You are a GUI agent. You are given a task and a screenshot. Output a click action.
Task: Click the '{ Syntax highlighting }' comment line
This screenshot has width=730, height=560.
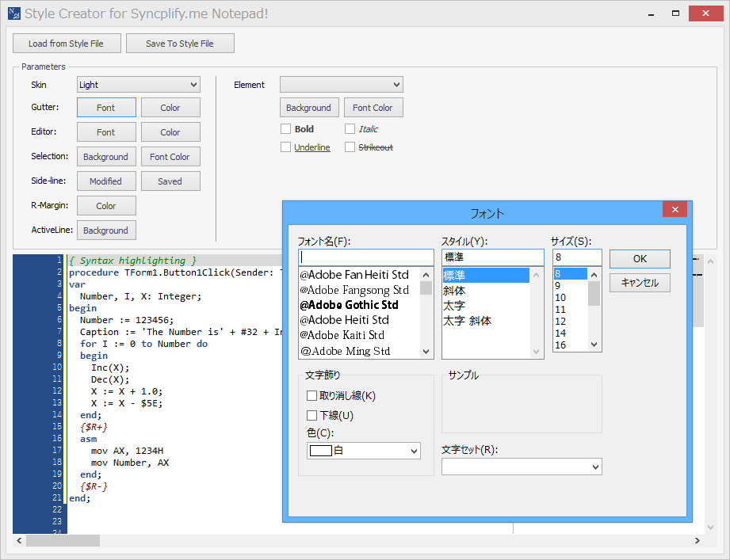(x=133, y=261)
